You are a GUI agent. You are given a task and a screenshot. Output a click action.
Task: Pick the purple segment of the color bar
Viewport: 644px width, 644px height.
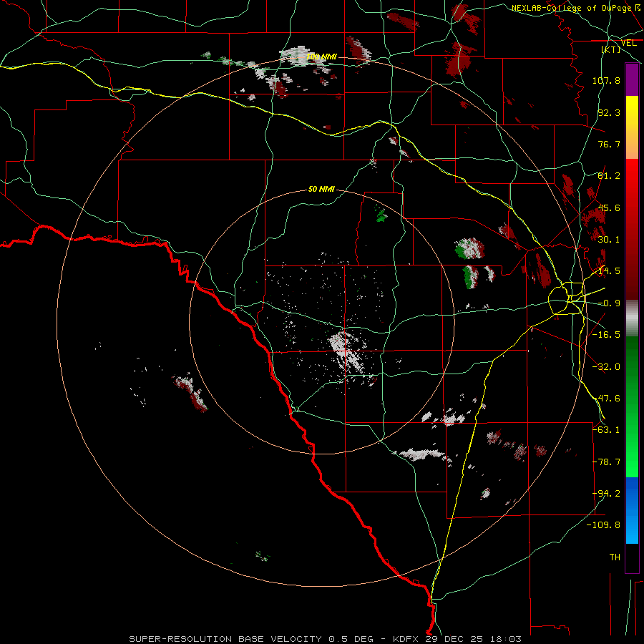pyautogui.click(x=632, y=80)
